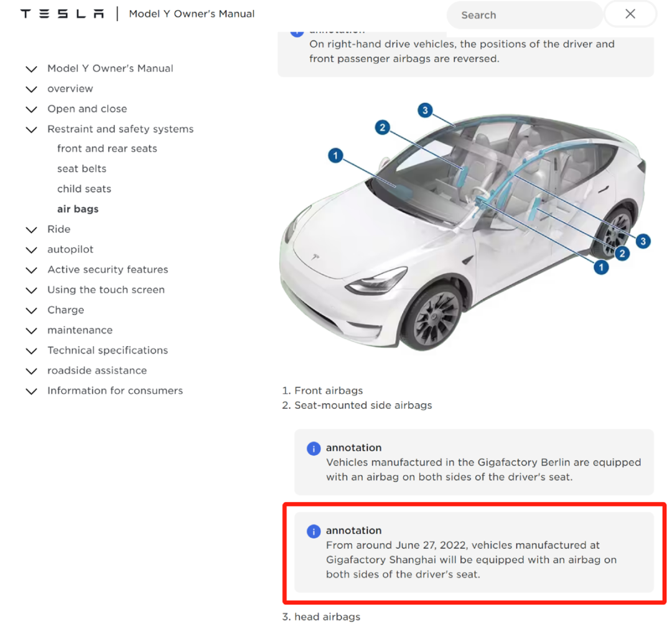Click the '2. Seat-mounted side airbags' text
672x631 pixels.
[x=357, y=405]
